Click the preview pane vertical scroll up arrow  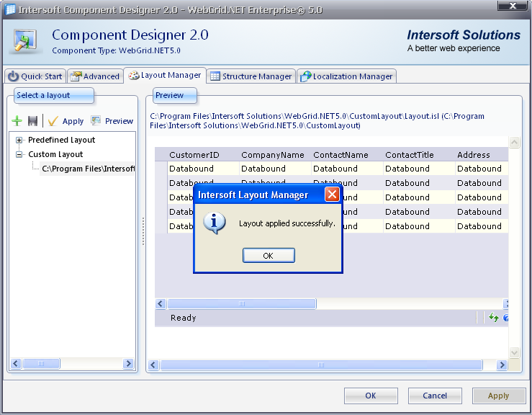click(x=514, y=142)
